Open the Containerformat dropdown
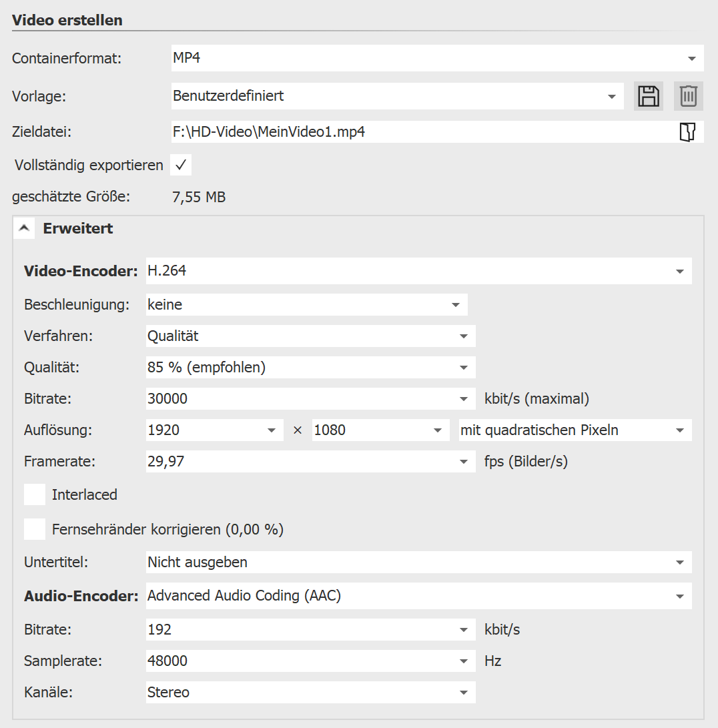This screenshot has height=728, width=718. [691, 59]
